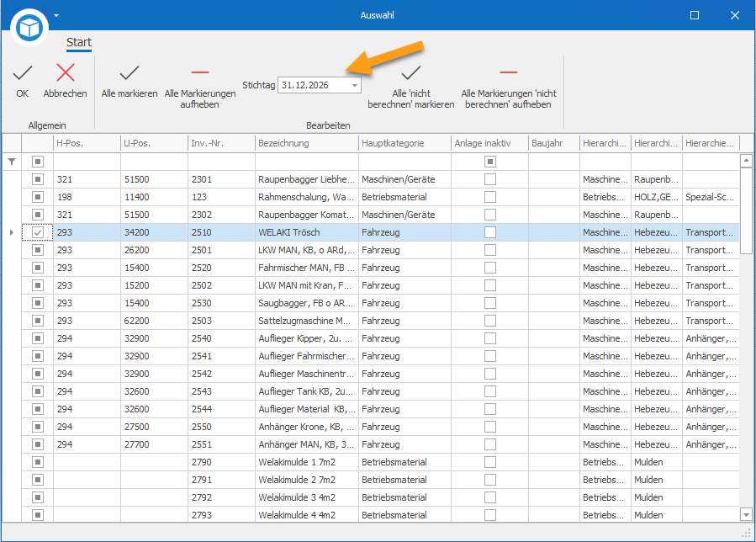Open the quick access toolbar dropdown arrow
This screenshot has width=756, height=542.
56,15
